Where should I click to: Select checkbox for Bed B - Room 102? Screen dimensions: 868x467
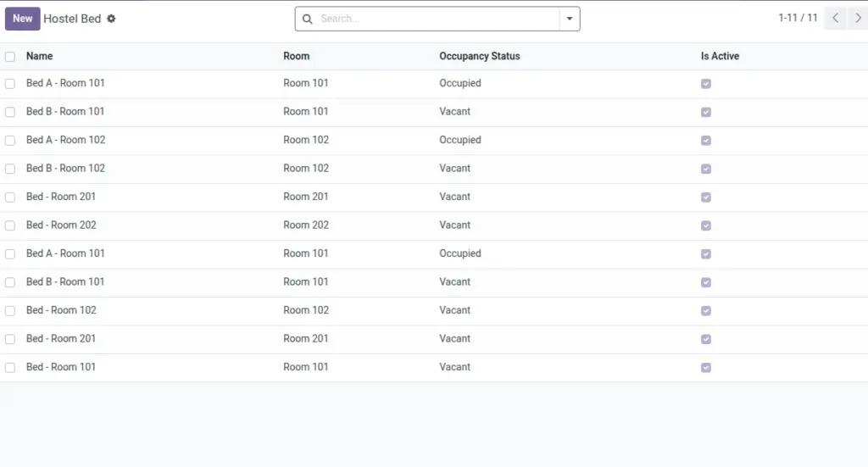pos(10,169)
